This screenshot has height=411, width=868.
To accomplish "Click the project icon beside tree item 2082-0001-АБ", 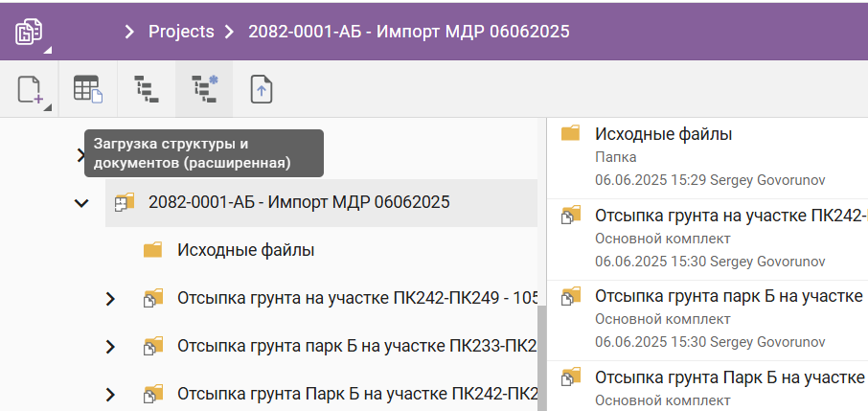I will point(125,203).
